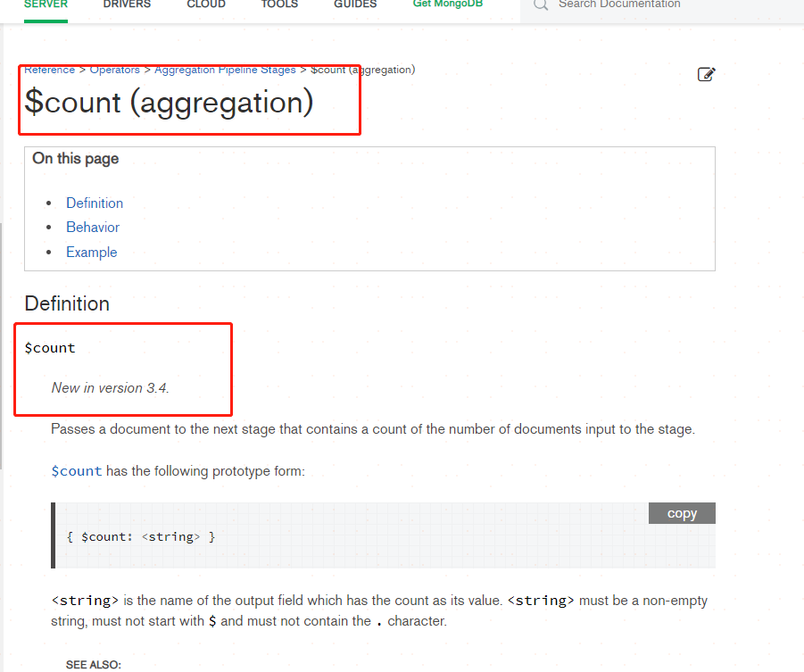
Task: Open the Behavior section link
Action: click(x=92, y=227)
